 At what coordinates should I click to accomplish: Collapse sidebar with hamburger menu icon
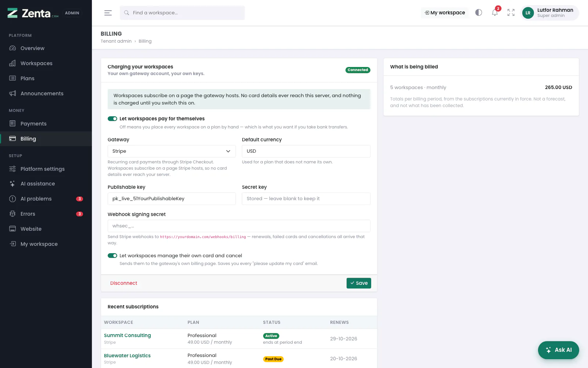(x=108, y=13)
